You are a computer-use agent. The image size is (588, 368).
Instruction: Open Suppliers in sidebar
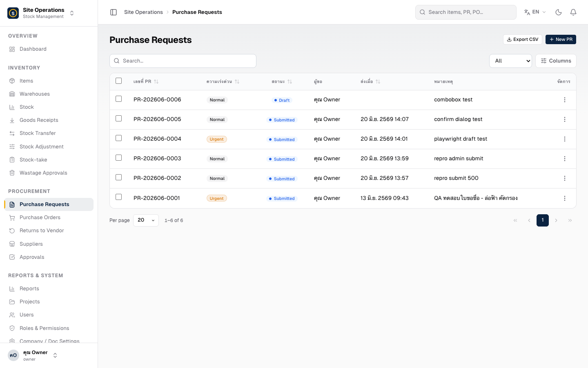click(x=49, y=244)
